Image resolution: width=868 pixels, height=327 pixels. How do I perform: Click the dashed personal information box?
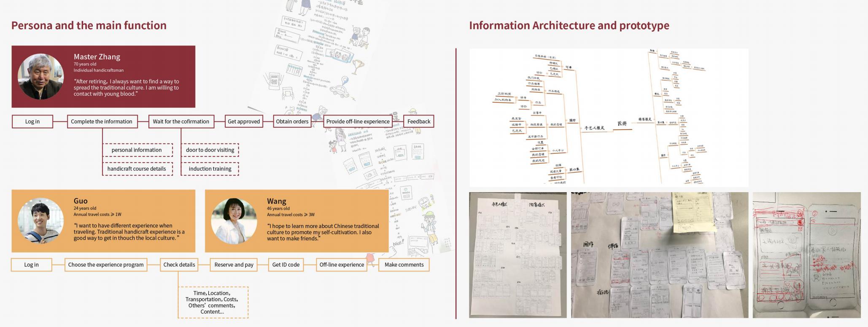[137, 150]
